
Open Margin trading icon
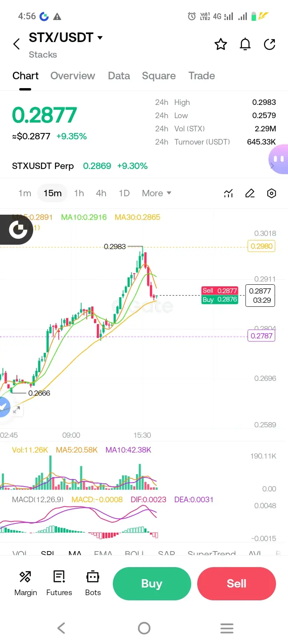[x=26, y=583]
